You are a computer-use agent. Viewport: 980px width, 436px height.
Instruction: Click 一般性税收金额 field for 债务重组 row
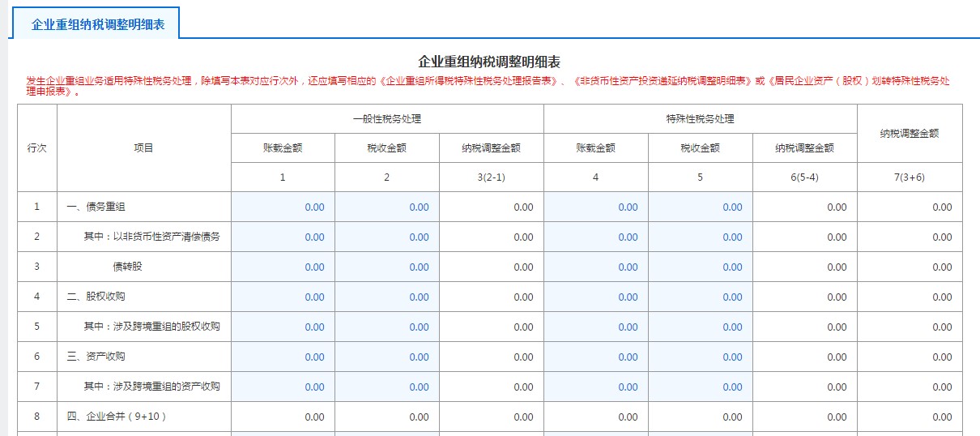387,207
